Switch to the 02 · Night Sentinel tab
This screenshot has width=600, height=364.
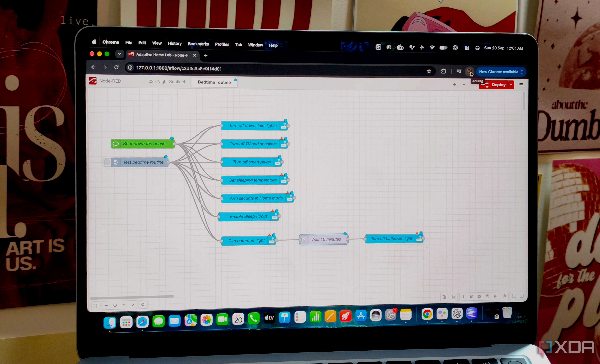(167, 81)
